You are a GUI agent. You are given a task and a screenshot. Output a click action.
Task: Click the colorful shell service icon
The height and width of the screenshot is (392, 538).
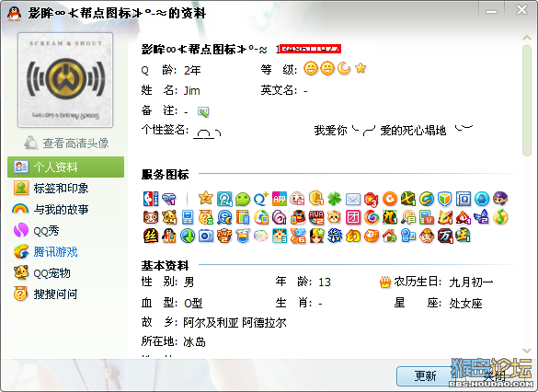point(261,236)
